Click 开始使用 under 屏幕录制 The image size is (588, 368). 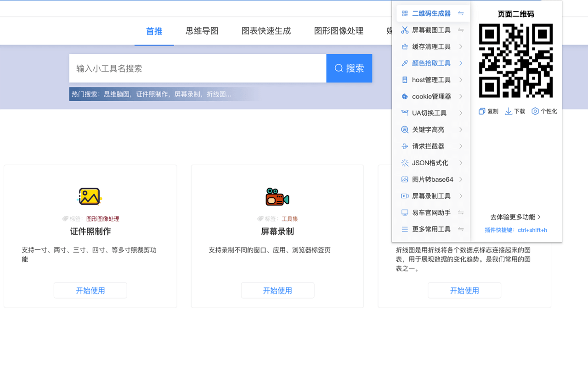(x=277, y=290)
